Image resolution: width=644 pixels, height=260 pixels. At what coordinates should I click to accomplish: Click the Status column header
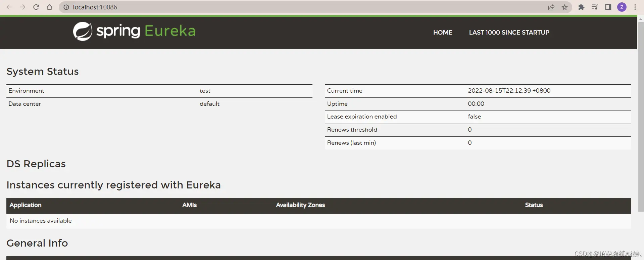(534, 205)
